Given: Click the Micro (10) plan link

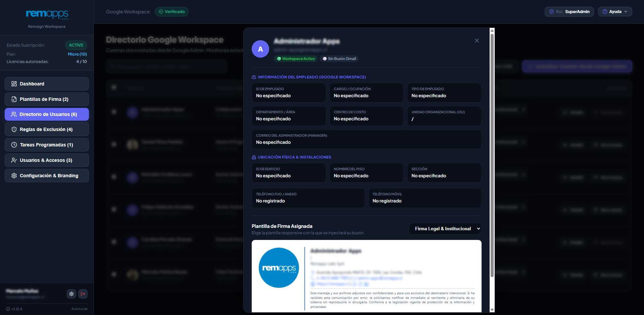Looking at the screenshot, I should 77,54.
